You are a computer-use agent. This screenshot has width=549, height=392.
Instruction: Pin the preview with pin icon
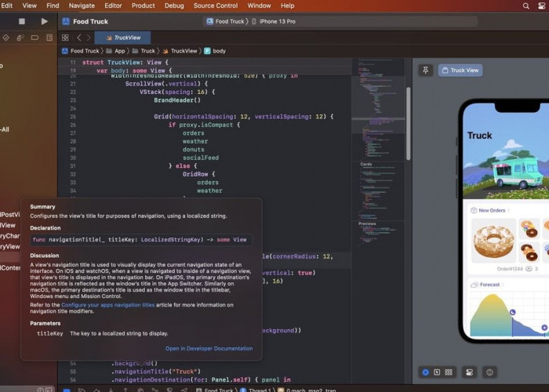[x=426, y=71]
